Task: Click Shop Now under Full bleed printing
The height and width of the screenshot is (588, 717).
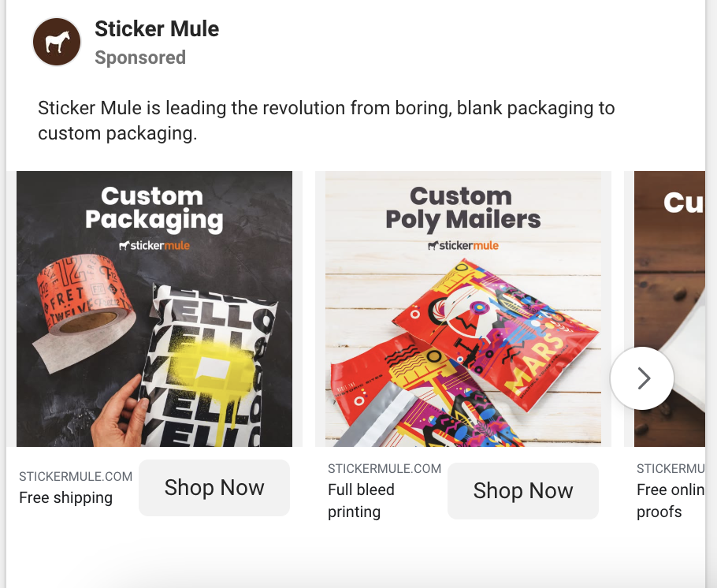Action: (522, 491)
